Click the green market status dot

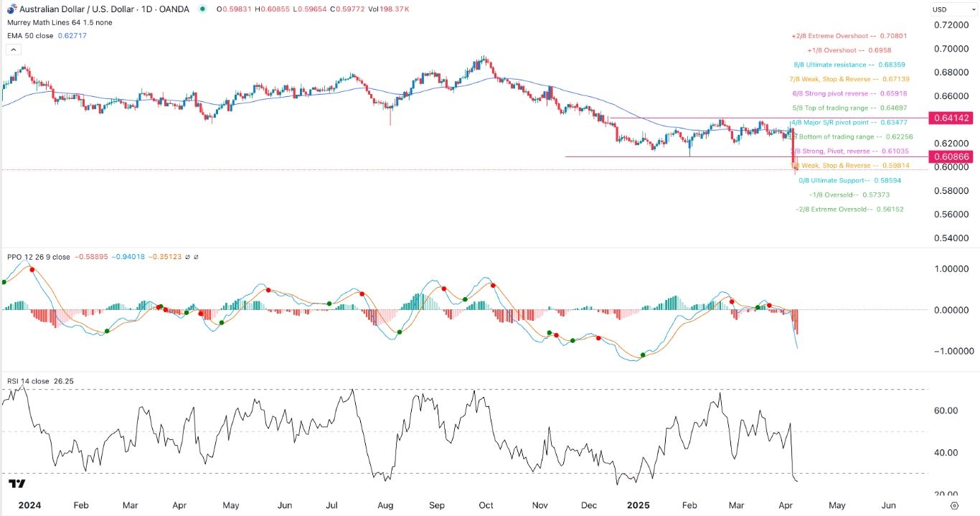click(204, 9)
